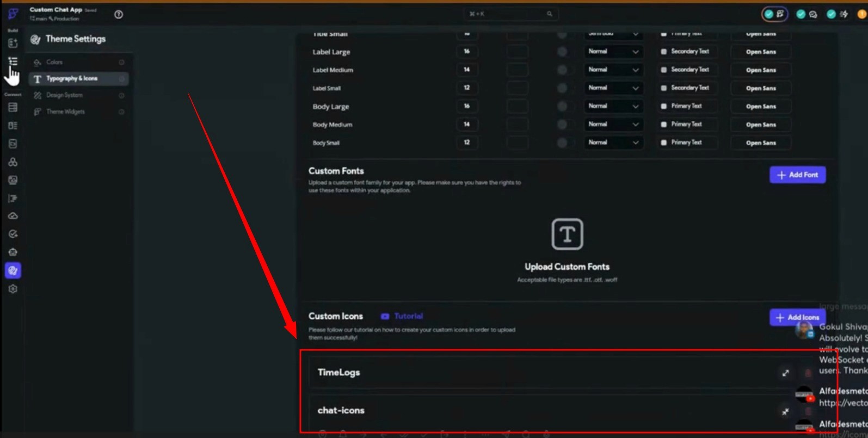Collapse the chat-icons icon set arrows

(785, 411)
